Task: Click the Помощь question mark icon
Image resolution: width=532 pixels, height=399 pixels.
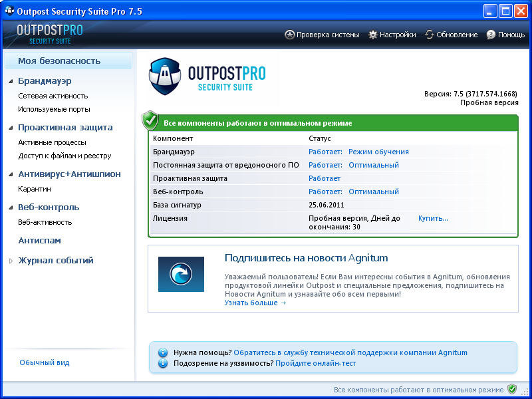Action: (x=491, y=35)
